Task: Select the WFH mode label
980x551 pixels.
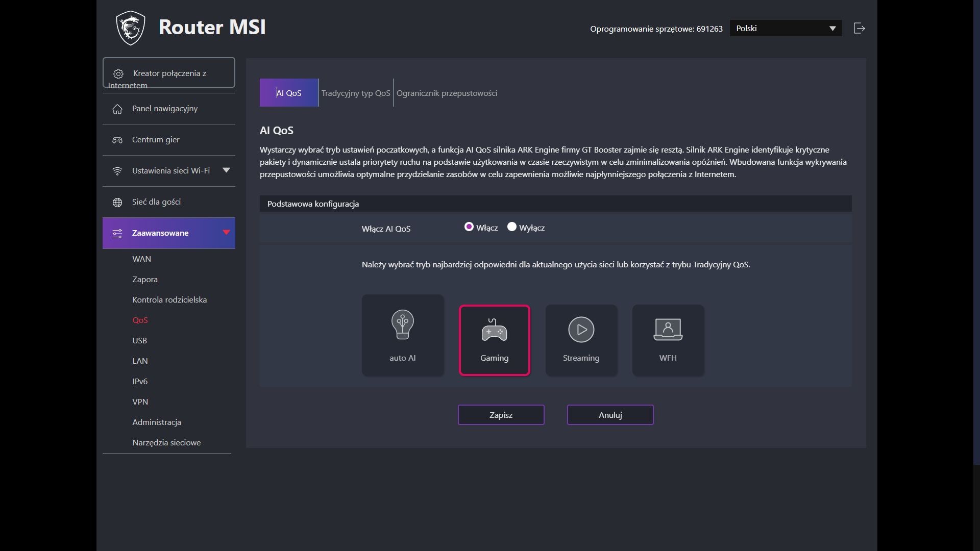Action: [x=668, y=358]
